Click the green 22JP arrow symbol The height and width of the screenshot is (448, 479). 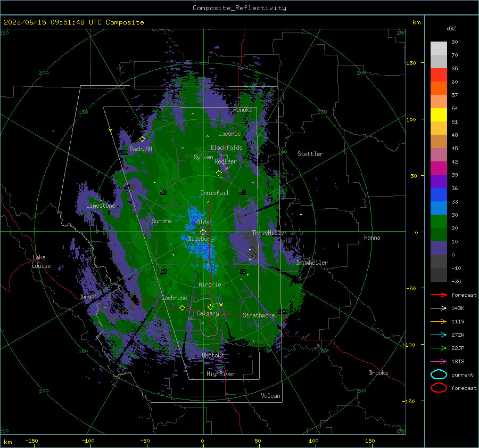(439, 348)
